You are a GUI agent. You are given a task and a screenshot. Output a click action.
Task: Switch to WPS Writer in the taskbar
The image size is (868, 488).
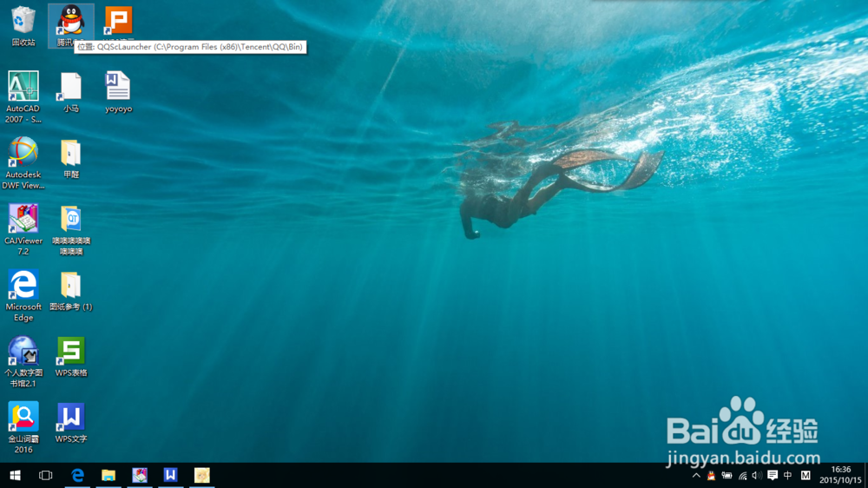[x=170, y=475]
